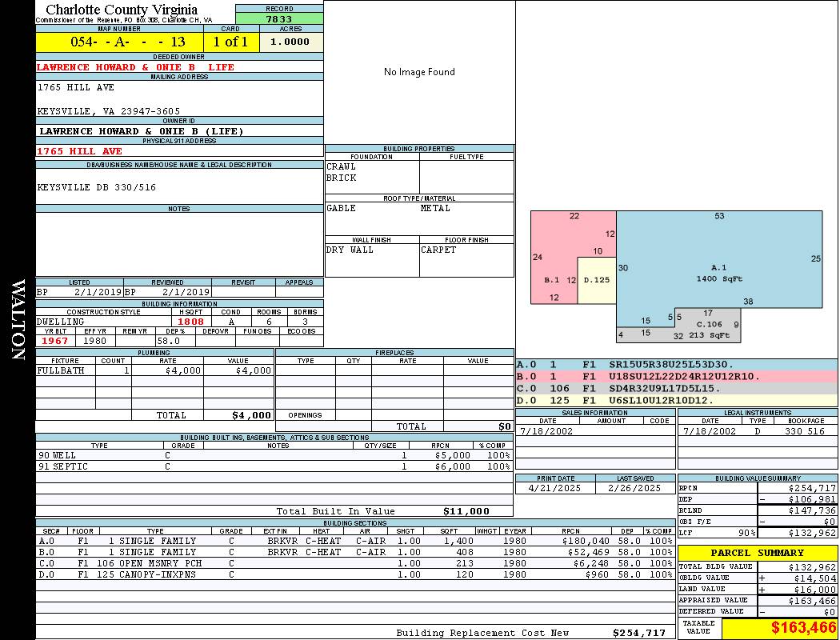The height and width of the screenshot is (640, 840).
Task: Click wall finish DRY WALL
Action: (x=350, y=250)
